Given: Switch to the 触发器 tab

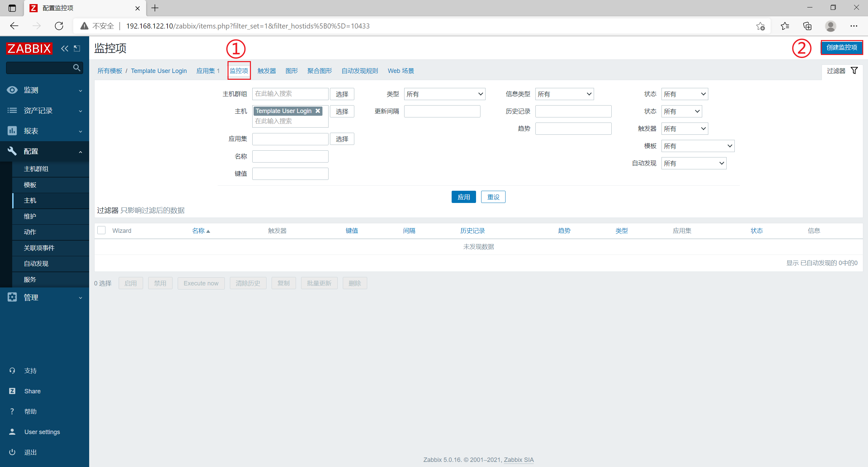Looking at the screenshot, I should point(267,71).
